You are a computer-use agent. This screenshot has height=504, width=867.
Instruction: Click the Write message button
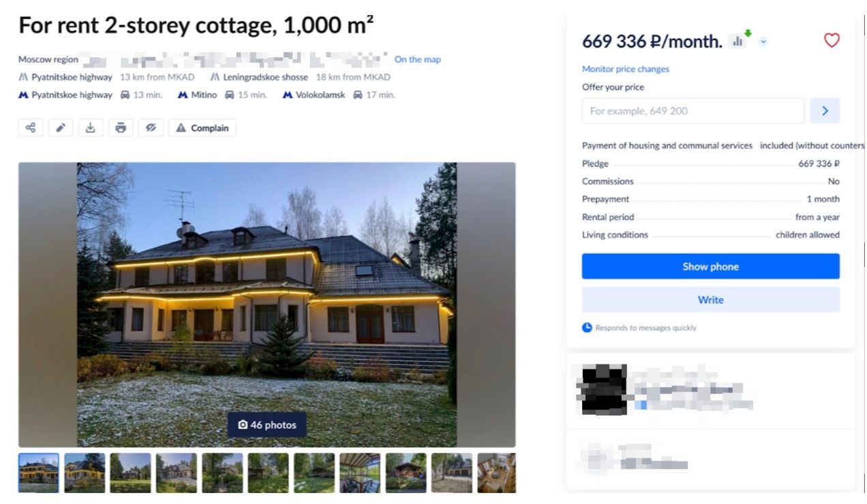(711, 300)
